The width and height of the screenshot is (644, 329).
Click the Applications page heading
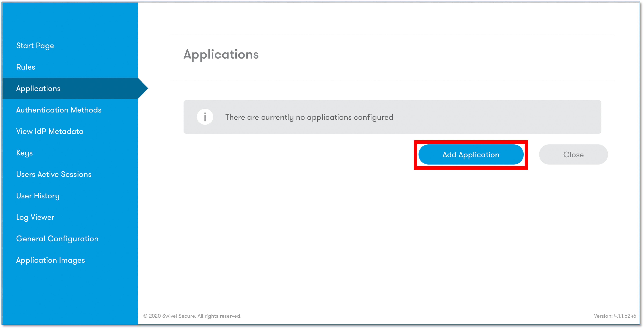point(221,54)
